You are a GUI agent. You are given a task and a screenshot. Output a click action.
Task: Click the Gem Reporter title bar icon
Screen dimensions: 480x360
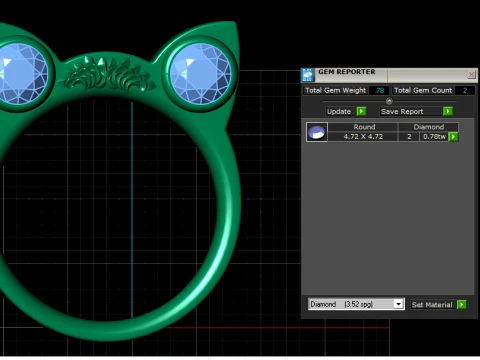click(308, 75)
